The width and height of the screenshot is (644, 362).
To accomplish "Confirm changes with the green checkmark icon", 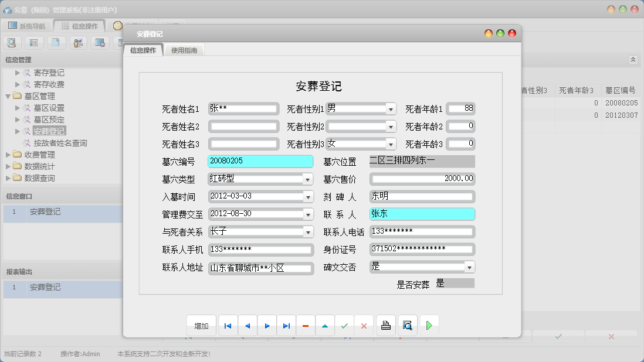I will click(x=344, y=325).
